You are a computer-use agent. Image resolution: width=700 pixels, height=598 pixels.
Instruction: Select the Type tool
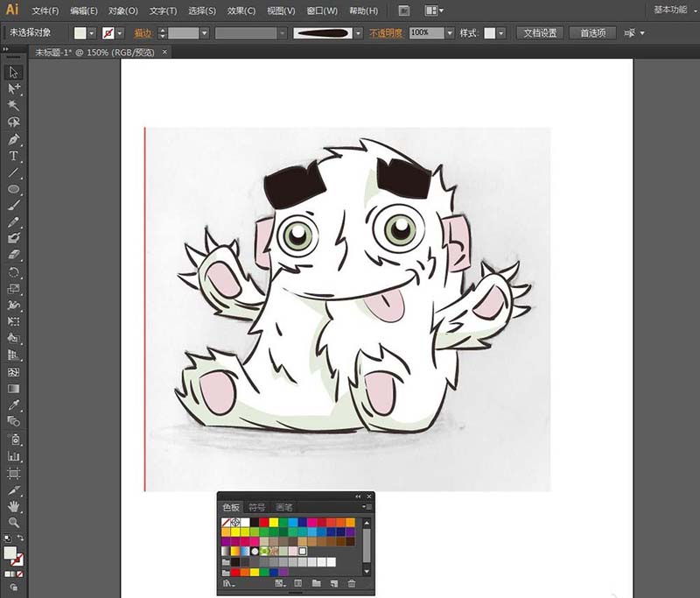pyautogui.click(x=13, y=156)
